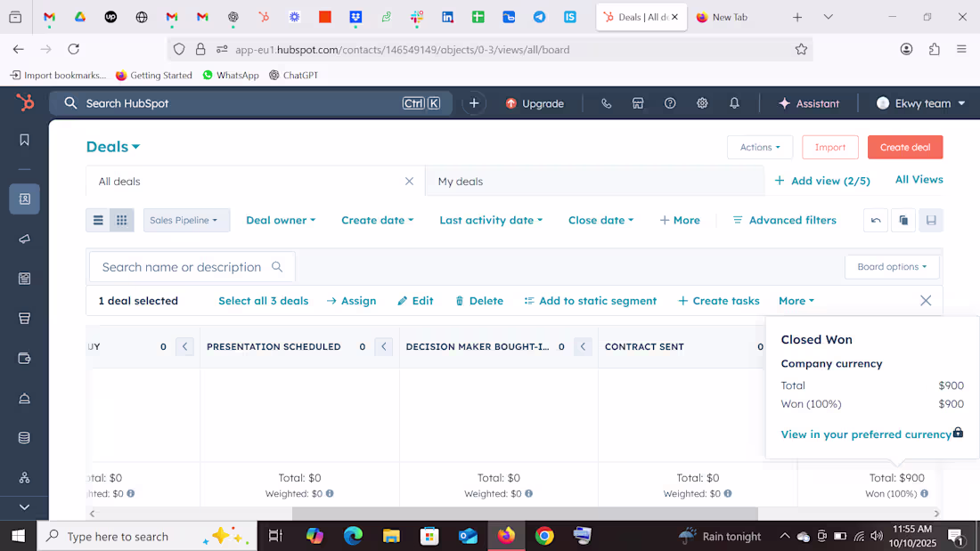Bookmark this page with the star icon
The image size is (980, 551).
pyautogui.click(x=801, y=49)
